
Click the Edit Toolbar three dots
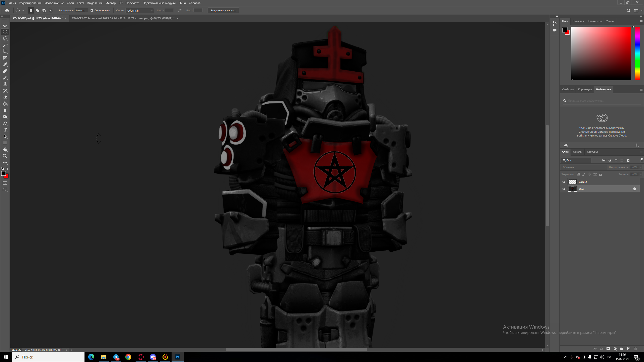point(5,163)
